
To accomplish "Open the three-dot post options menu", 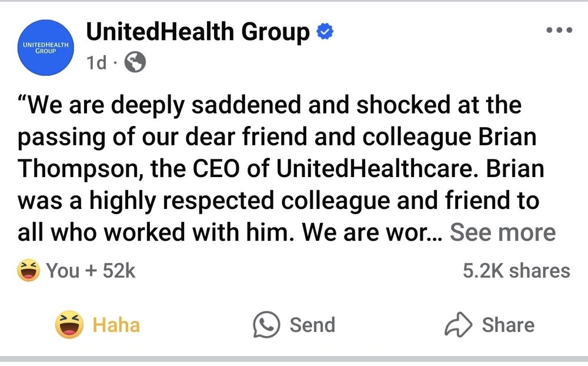I will [x=559, y=30].
